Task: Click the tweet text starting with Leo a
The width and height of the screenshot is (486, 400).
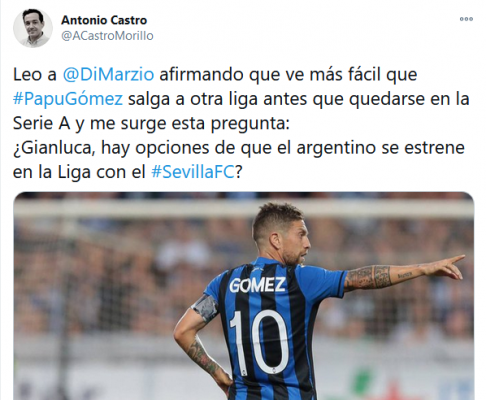Action: (x=241, y=123)
